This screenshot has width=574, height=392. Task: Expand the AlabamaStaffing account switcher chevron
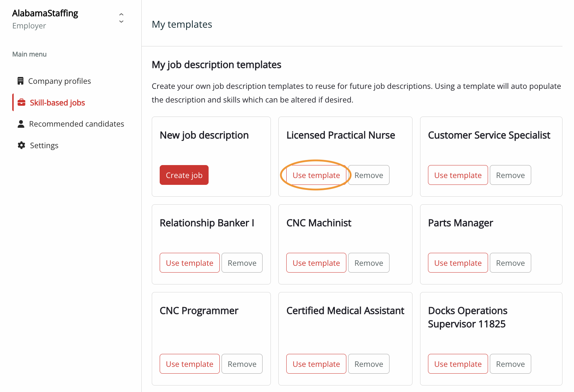tap(121, 18)
